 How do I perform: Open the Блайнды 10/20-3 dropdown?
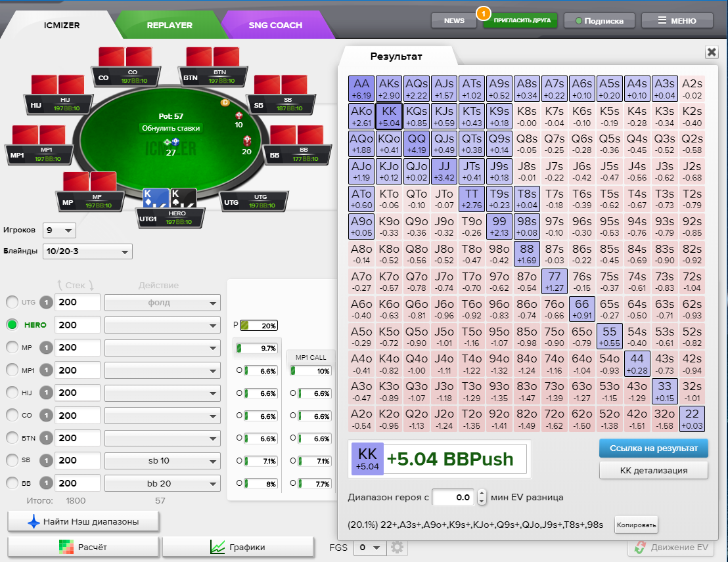tap(87, 251)
